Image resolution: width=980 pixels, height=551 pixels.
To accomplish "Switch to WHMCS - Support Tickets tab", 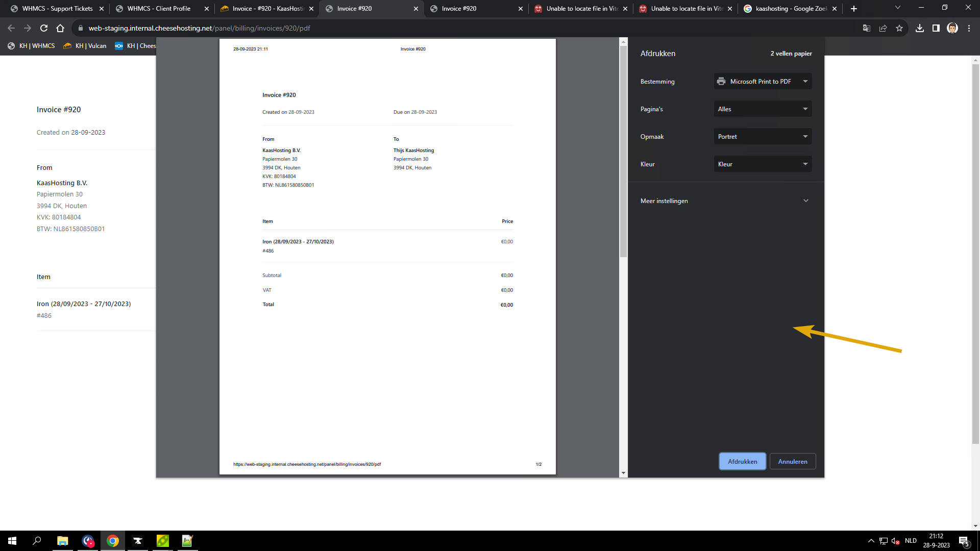I will [57, 9].
